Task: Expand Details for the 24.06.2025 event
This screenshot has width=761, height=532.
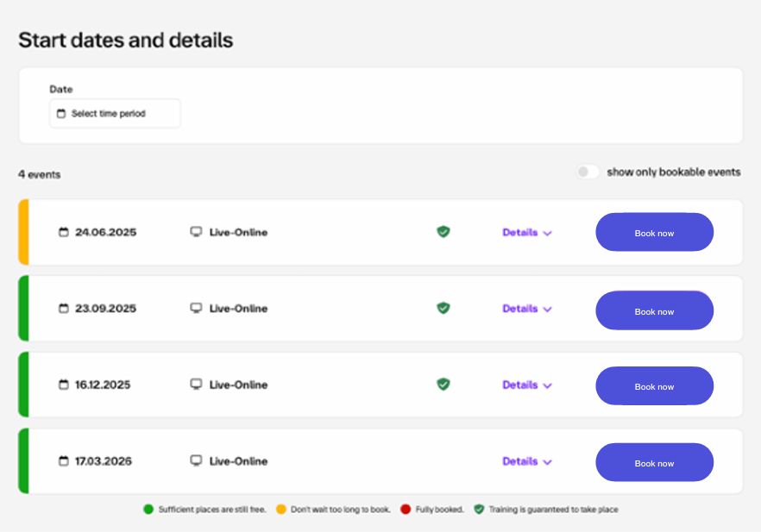Action: 526,232
